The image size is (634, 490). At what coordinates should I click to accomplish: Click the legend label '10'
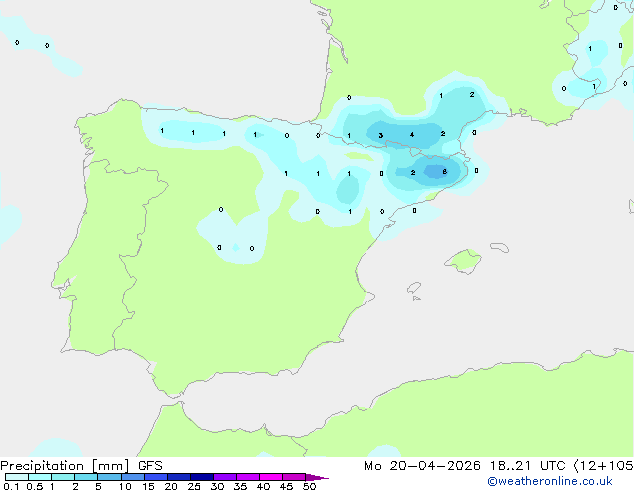[x=125, y=486]
